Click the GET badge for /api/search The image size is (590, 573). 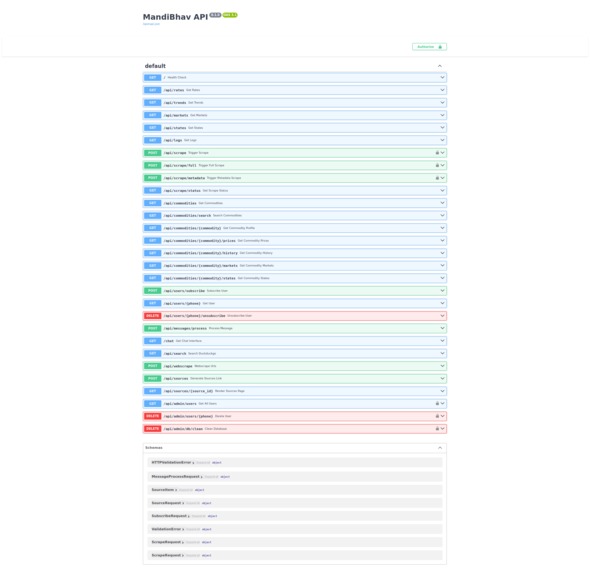pyautogui.click(x=152, y=353)
